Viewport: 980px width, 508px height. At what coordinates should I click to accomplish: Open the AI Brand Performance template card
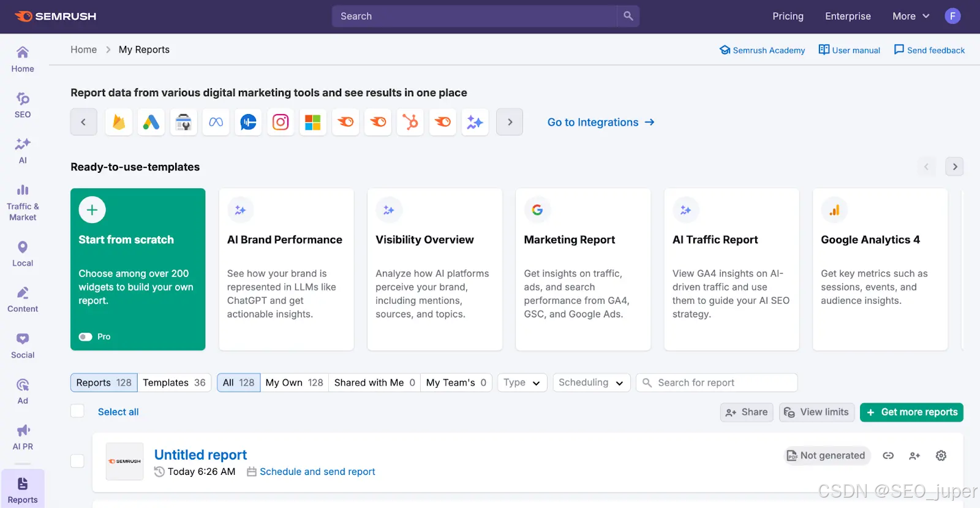click(x=286, y=270)
